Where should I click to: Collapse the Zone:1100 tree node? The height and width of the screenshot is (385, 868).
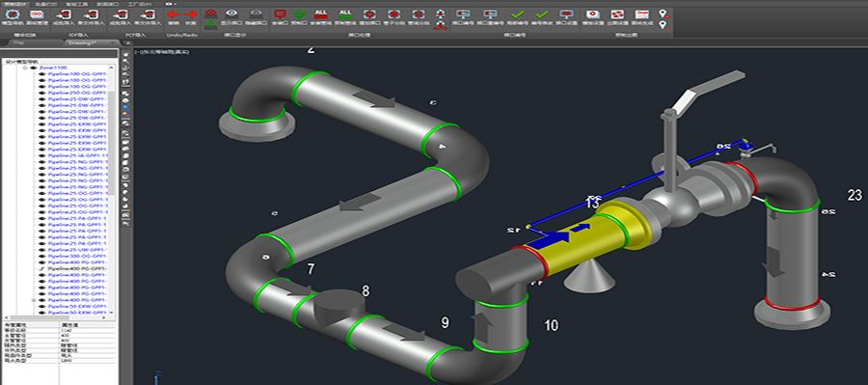[x=25, y=68]
